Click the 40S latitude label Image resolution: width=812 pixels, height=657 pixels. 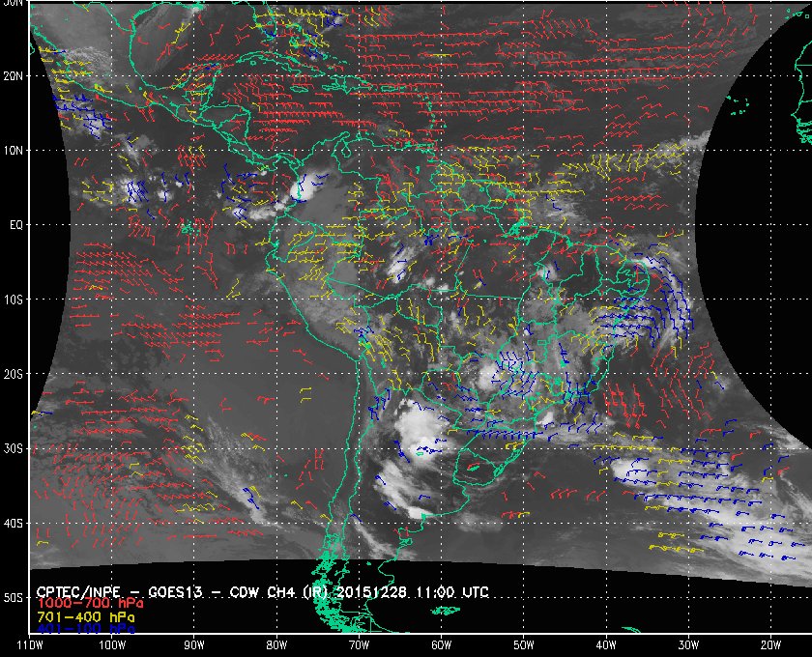pyautogui.click(x=13, y=524)
